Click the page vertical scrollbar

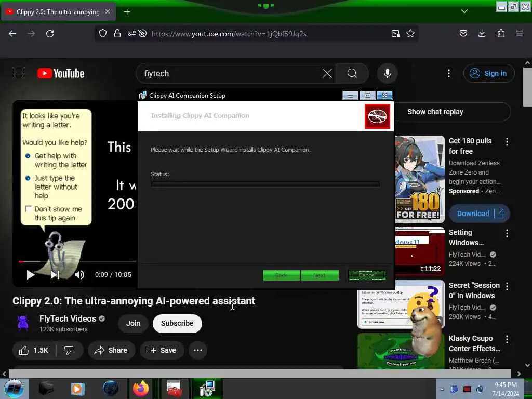[527, 87]
